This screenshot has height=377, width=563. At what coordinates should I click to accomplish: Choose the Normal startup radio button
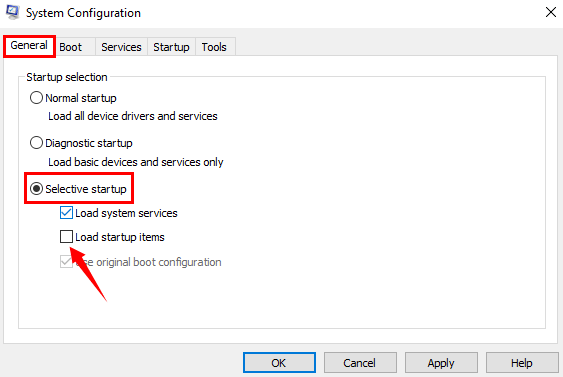coord(36,98)
